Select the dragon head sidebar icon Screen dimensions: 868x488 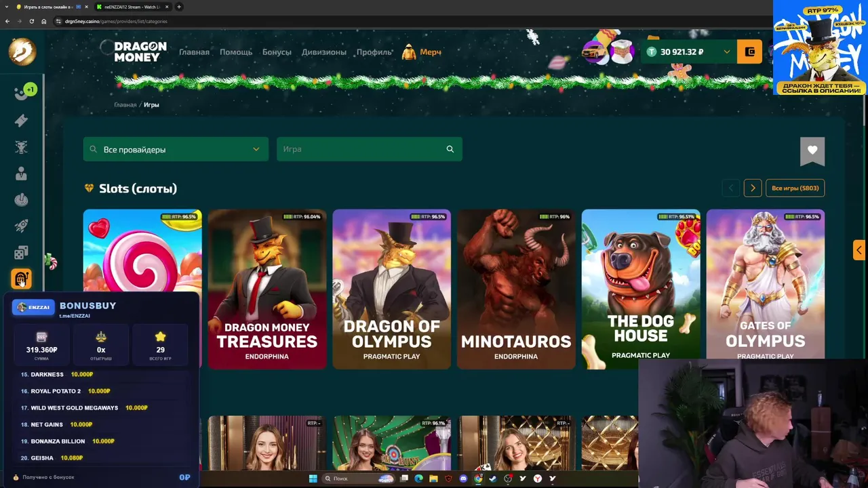pyautogui.click(x=21, y=147)
